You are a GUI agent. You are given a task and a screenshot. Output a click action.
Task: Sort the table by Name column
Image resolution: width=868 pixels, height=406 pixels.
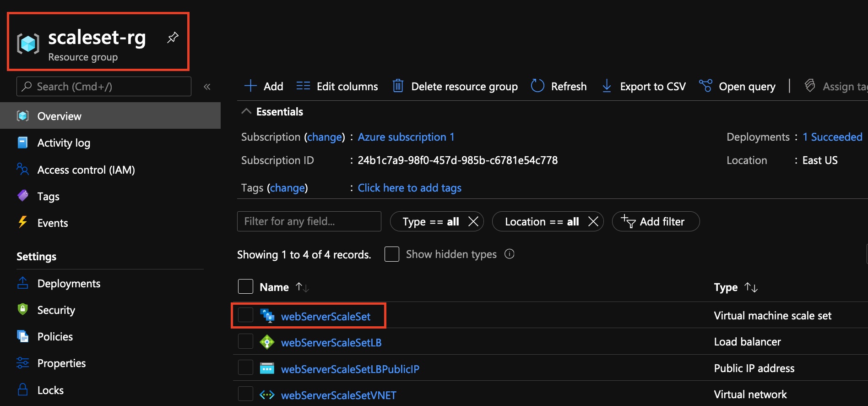(284, 287)
